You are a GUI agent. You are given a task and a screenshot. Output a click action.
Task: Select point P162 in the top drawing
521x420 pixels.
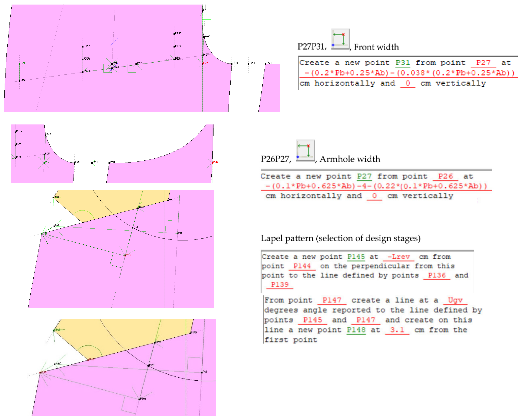[83, 47]
